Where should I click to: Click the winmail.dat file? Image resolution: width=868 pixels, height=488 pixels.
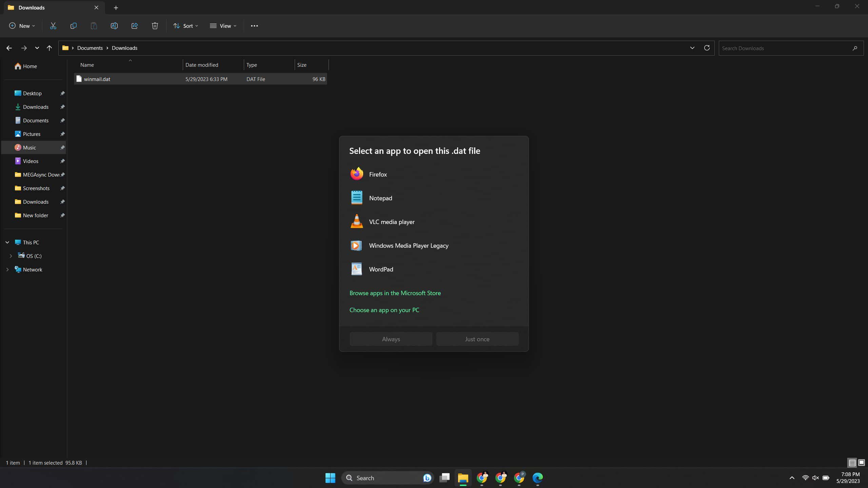(x=97, y=79)
